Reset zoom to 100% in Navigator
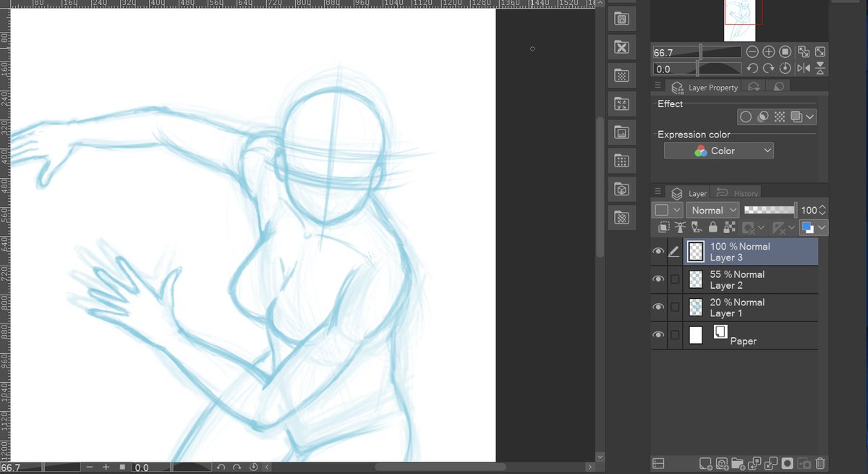868x474 pixels. (786, 52)
